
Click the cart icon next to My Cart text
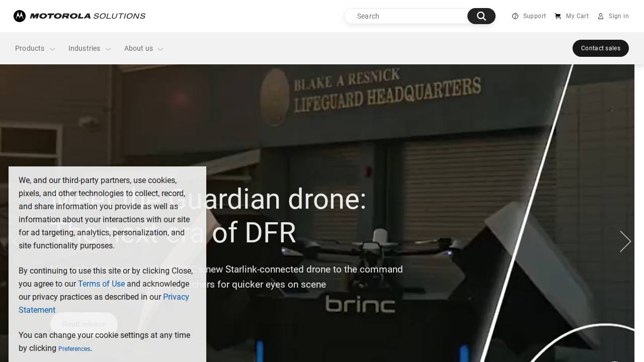[x=558, y=16]
